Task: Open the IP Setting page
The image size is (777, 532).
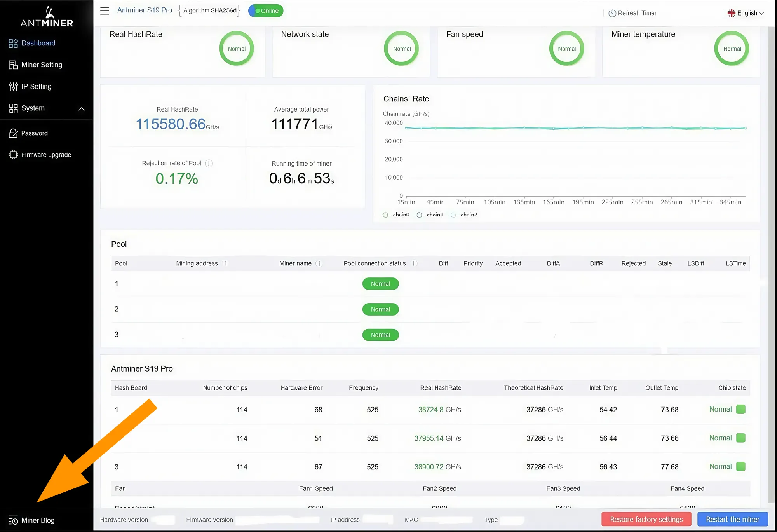Action: pyautogui.click(x=36, y=87)
